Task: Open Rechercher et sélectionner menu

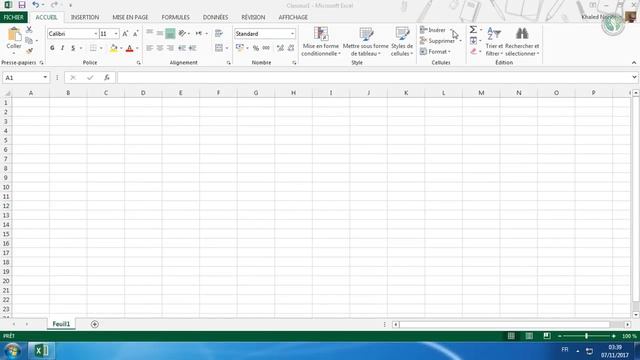Action: tap(522, 42)
